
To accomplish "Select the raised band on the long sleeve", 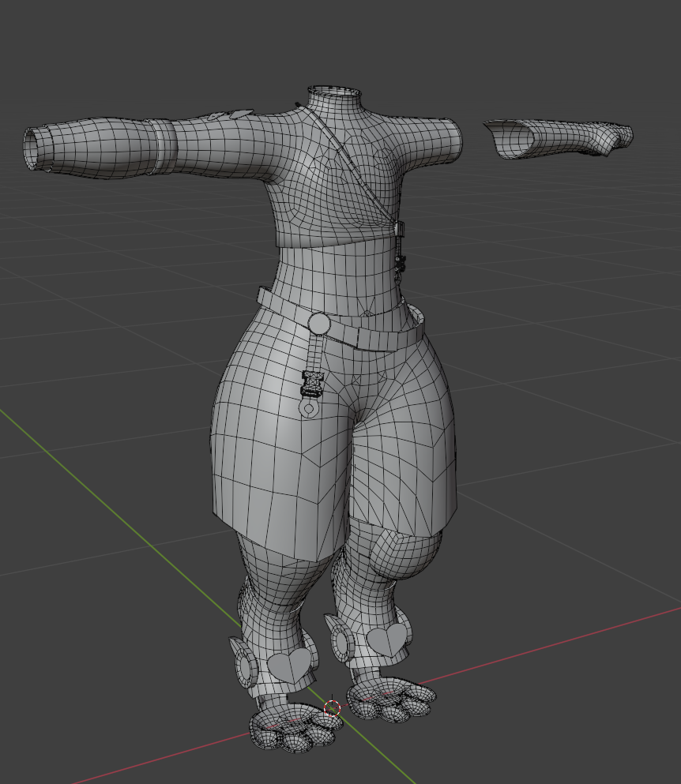I will coord(163,144).
